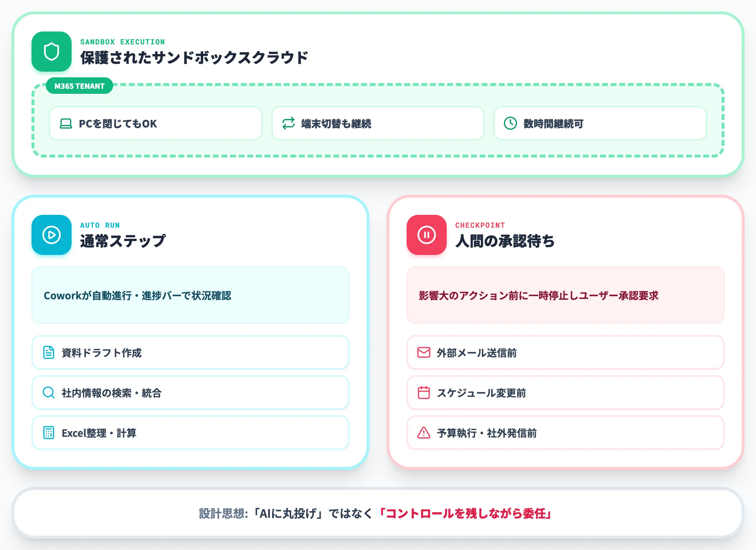Image resolution: width=756 pixels, height=550 pixels.
Task: Click the green shield sandbox icon
Action: [52, 52]
